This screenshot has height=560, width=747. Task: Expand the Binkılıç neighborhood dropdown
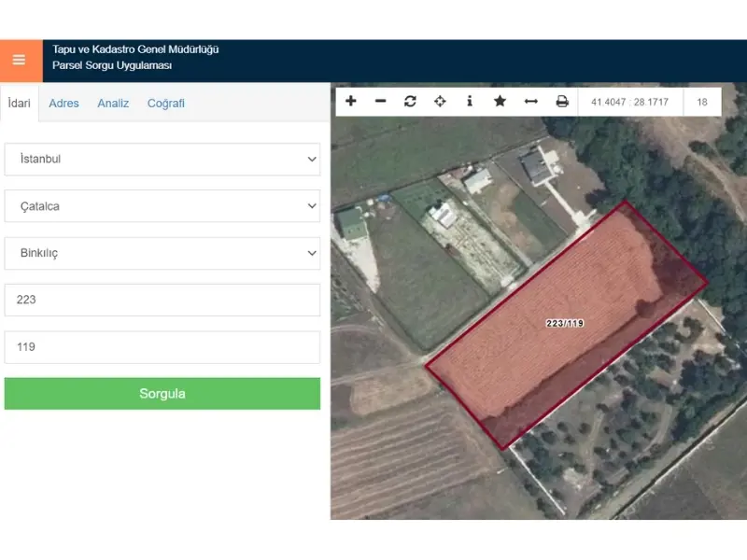pos(162,253)
